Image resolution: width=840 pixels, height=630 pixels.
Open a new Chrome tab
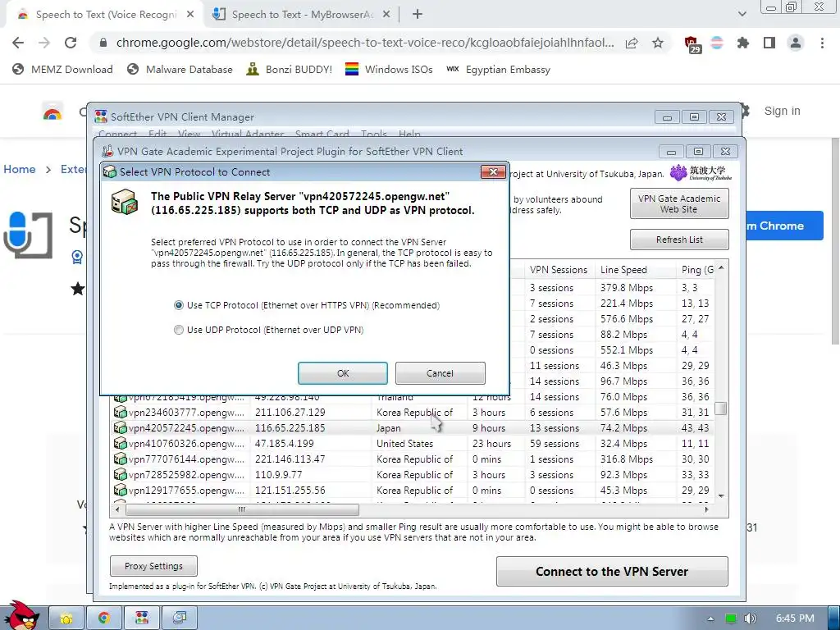(x=418, y=15)
